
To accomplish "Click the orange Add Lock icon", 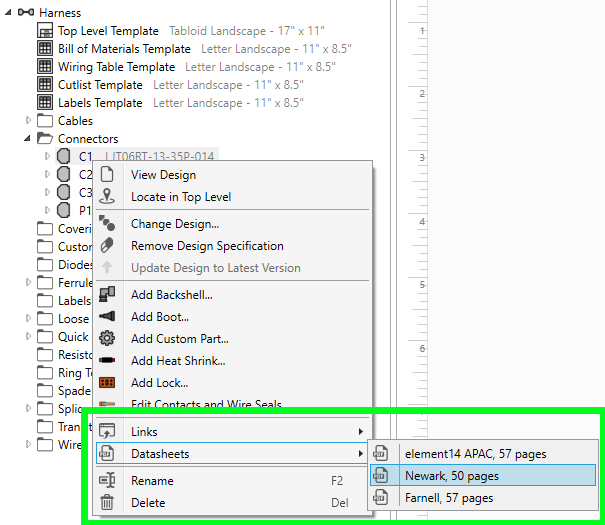I will point(107,382).
